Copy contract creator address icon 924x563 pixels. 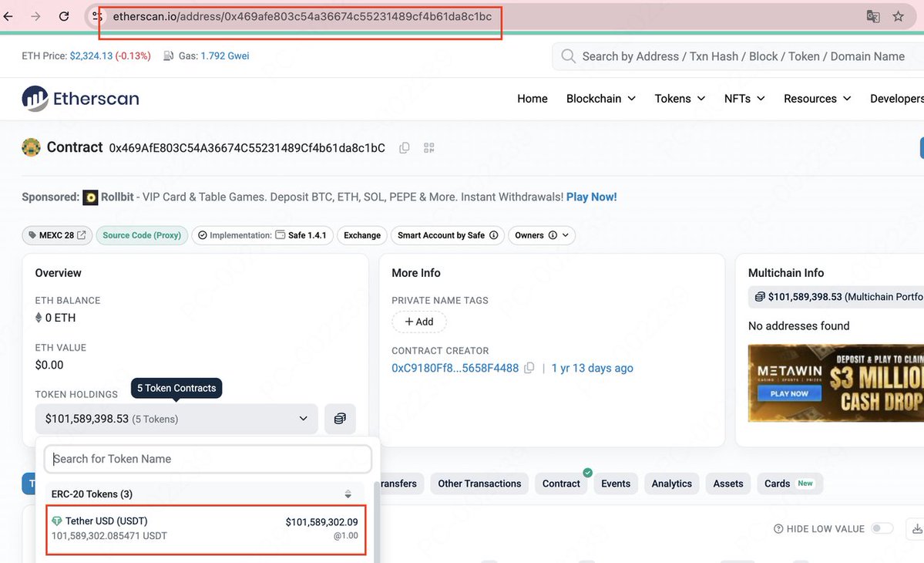529,368
